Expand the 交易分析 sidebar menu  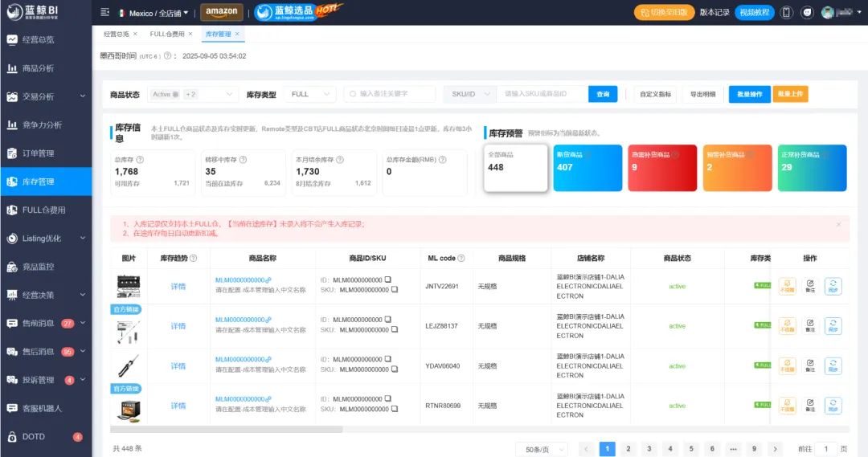(46, 96)
